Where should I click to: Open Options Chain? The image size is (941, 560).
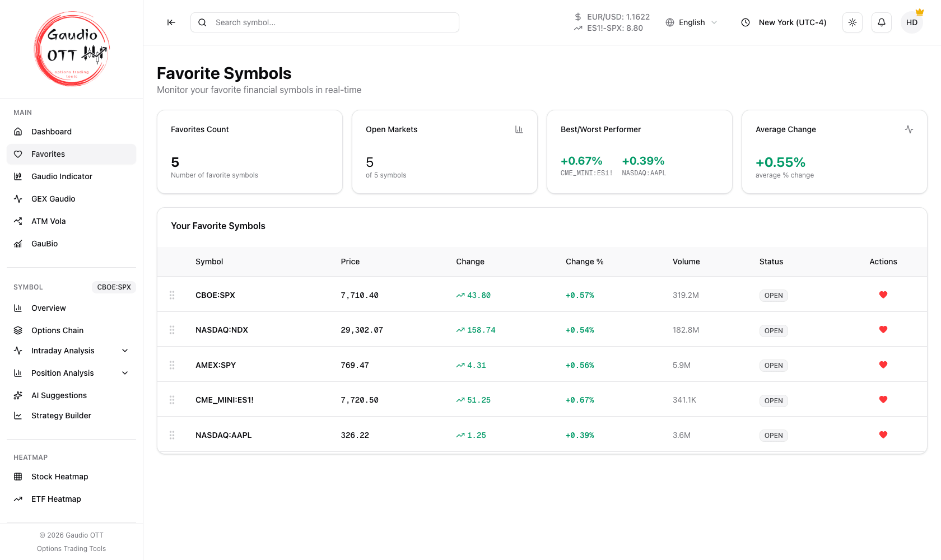(x=71, y=330)
